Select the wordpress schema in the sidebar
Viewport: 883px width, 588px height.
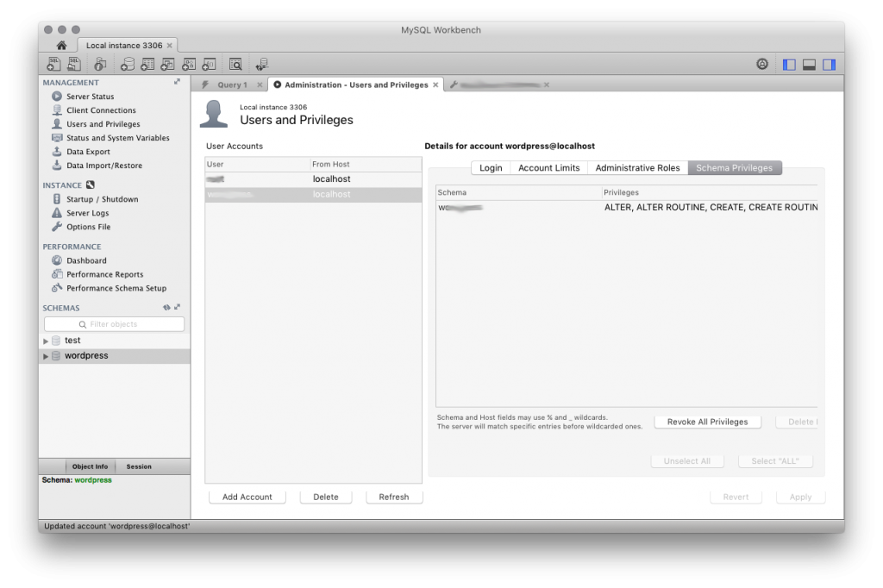(x=115, y=356)
